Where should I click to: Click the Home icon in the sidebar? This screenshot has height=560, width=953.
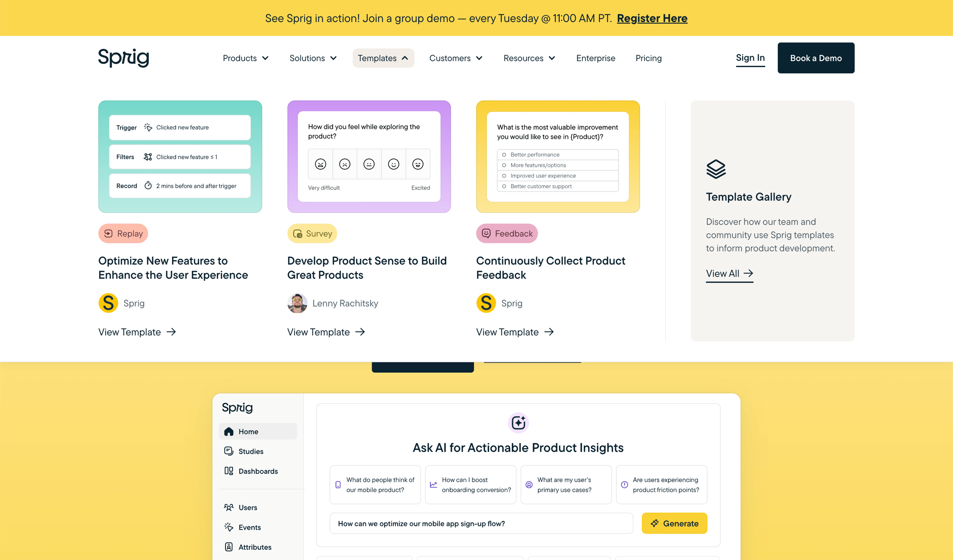click(x=229, y=431)
